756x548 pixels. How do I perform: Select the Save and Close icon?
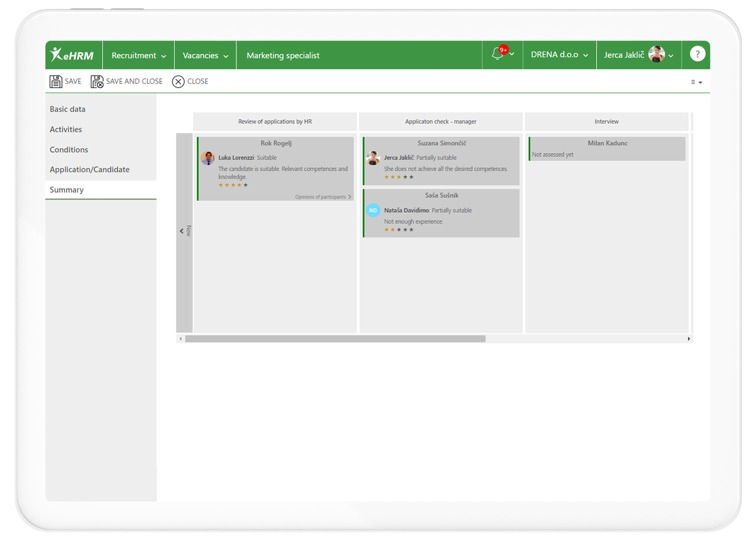coord(96,81)
